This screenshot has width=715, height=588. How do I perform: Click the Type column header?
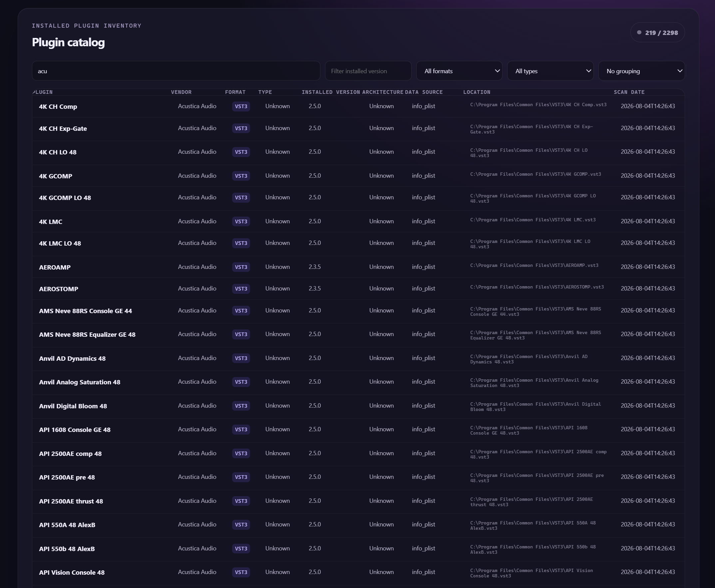pyautogui.click(x=265, y=92)
